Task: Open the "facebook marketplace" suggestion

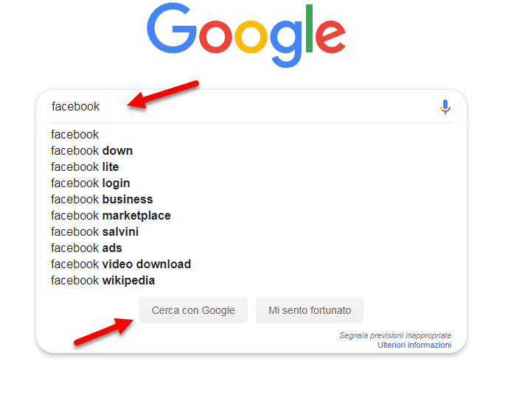Action: (111, 215)
